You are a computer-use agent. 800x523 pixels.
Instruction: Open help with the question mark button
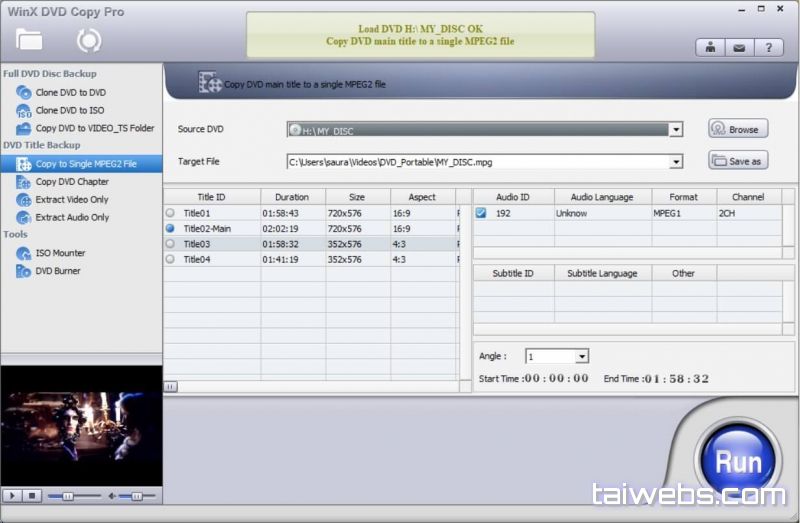click(768, 47)
